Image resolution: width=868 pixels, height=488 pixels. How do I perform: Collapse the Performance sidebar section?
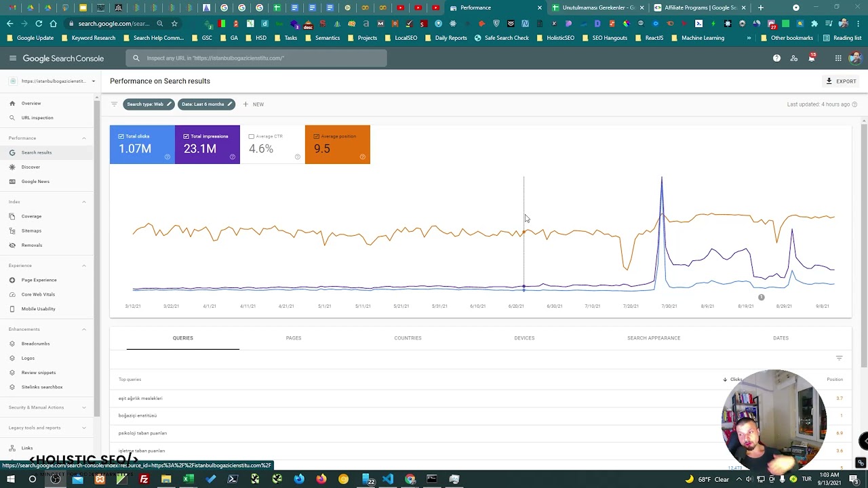point(84,138)
